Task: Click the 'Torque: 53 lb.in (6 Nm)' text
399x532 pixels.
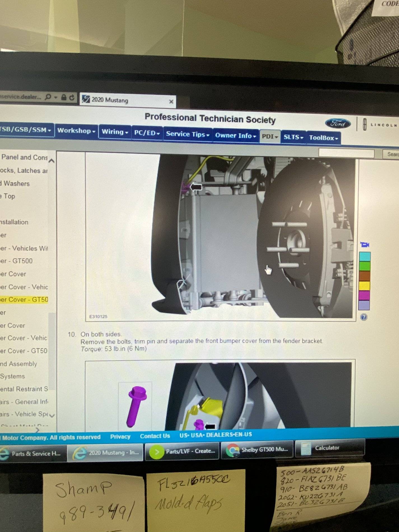Action: point(114,349)
